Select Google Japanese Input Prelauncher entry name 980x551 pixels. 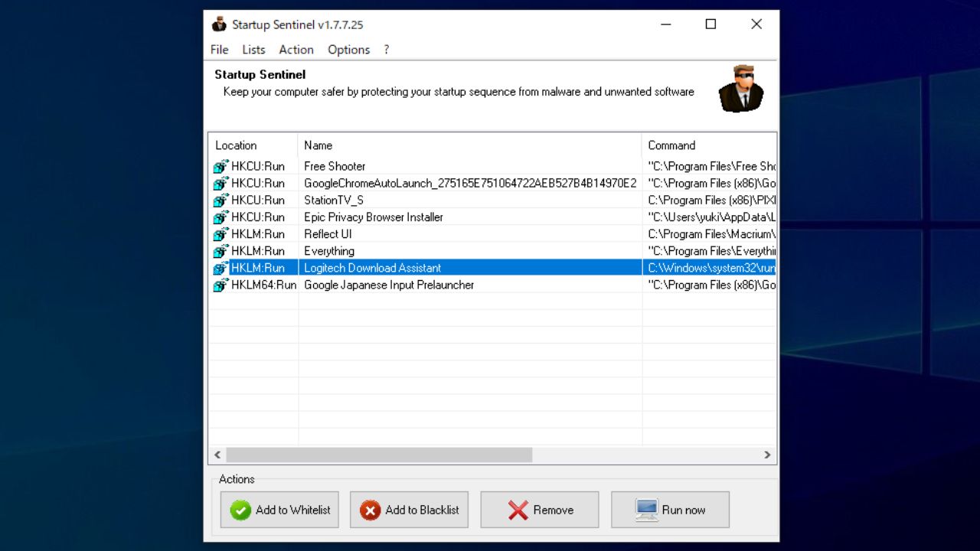(x=389, y=284)
